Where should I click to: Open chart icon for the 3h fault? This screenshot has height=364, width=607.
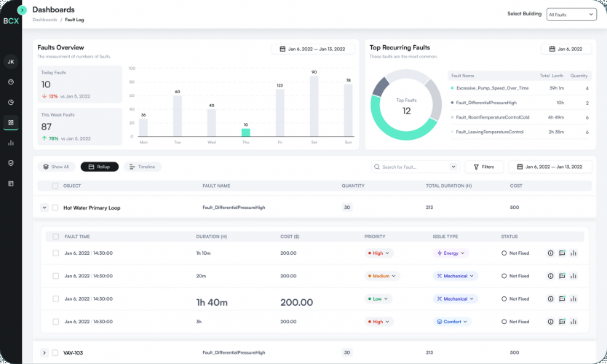point(574,321)
